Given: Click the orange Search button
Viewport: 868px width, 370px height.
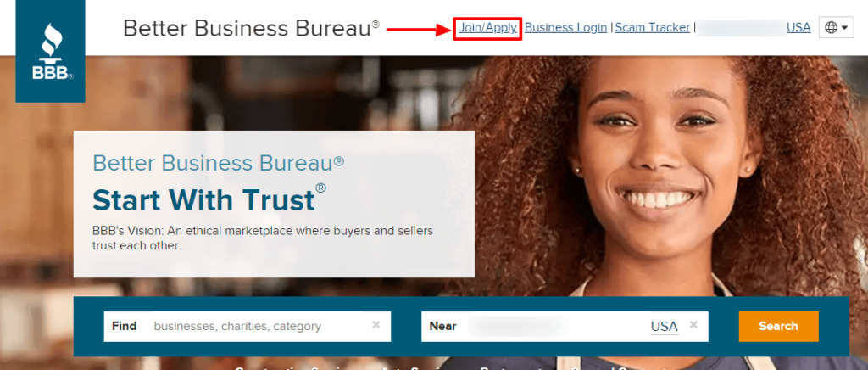Looking at the screenshot, I should (778, 326).
